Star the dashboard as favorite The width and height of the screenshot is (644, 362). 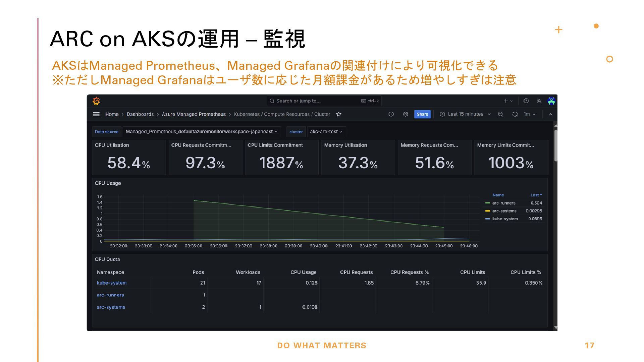tap(339, 114)
